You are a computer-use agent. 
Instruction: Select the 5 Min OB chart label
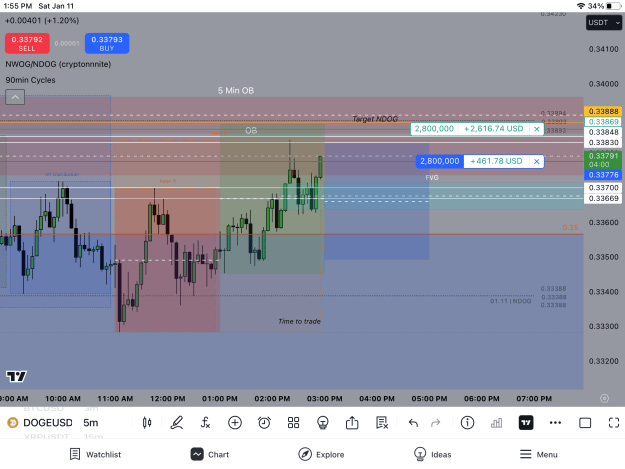(236, 90)
